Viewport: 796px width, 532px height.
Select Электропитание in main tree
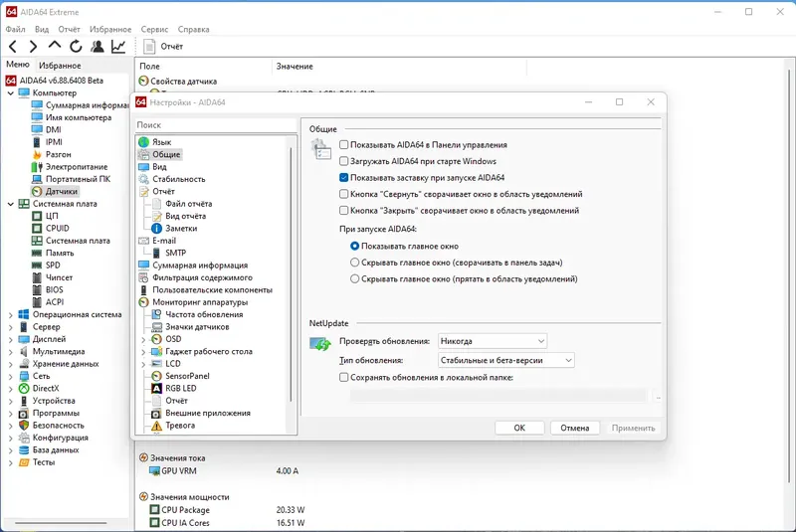coord(77,167)
